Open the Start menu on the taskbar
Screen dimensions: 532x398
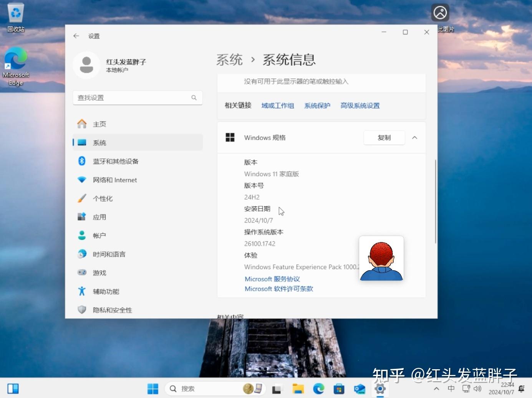pos(153,389)
